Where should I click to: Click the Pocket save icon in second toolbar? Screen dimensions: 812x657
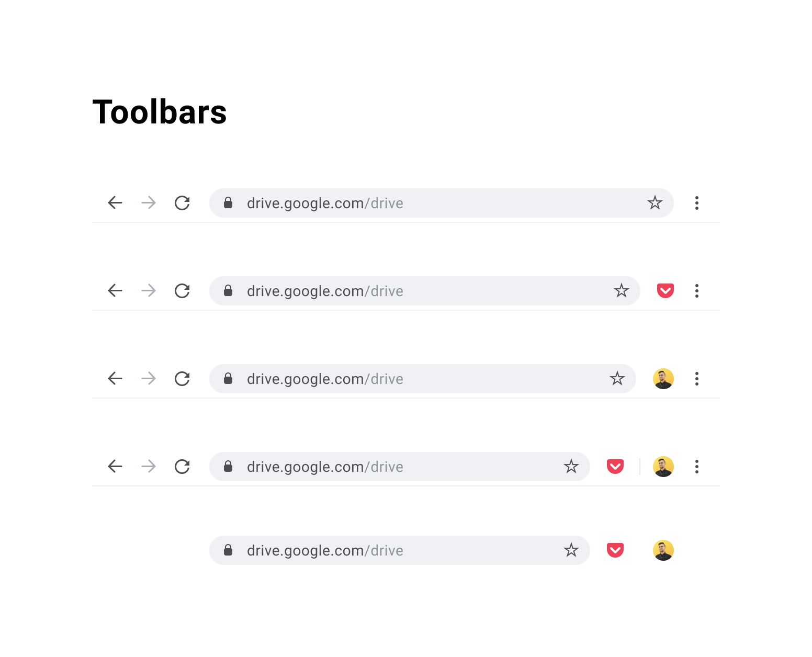click(666, 291)
